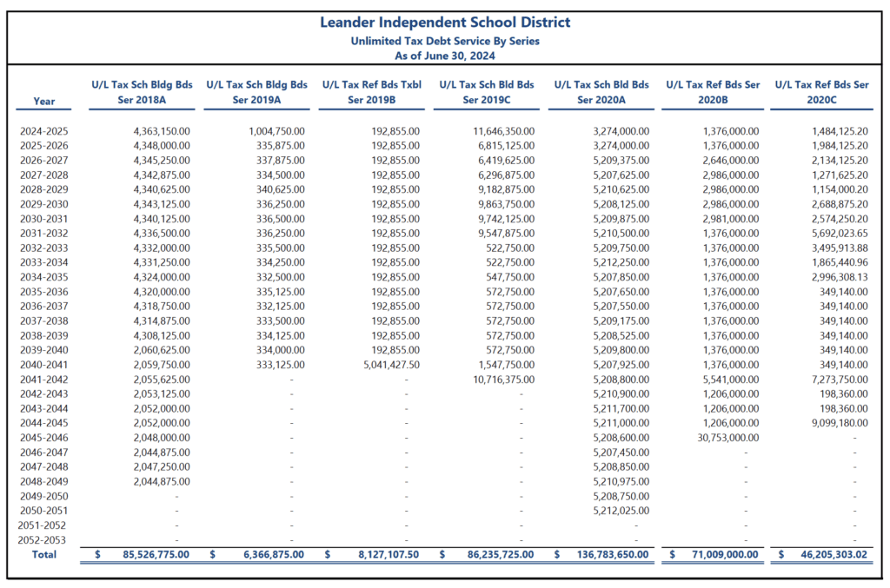The width and height of the screenshot is (890, 588).
Task: Click the total 8,127,107.50
Action: click(389, 554)
